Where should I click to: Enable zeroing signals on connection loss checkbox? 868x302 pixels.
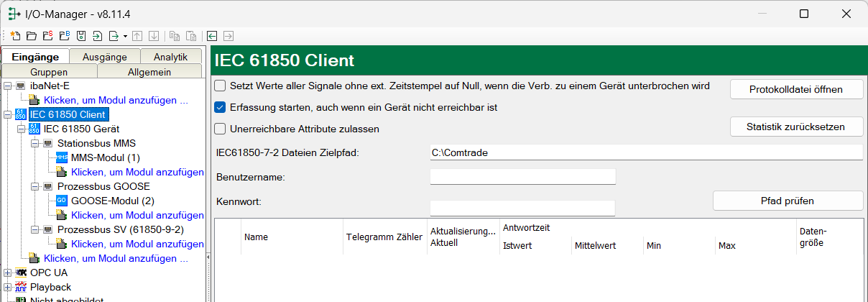coord(221,86)
